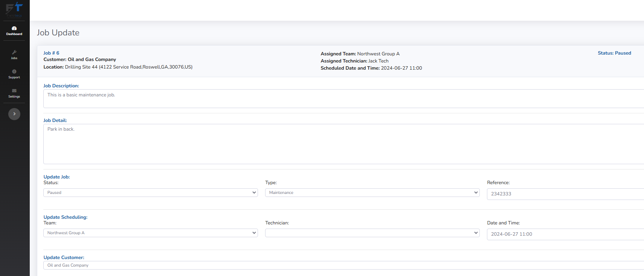This screenshot has height=276, width=644.
Task: Click the Date and Time field
Action: tap(565, 234)
